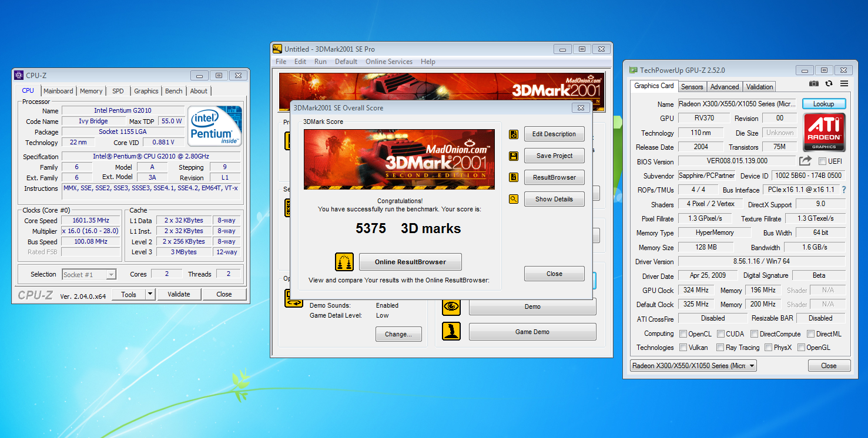Open the About tab in CPU-Z
The image size is (868, 438).
[x=199, y=91]
